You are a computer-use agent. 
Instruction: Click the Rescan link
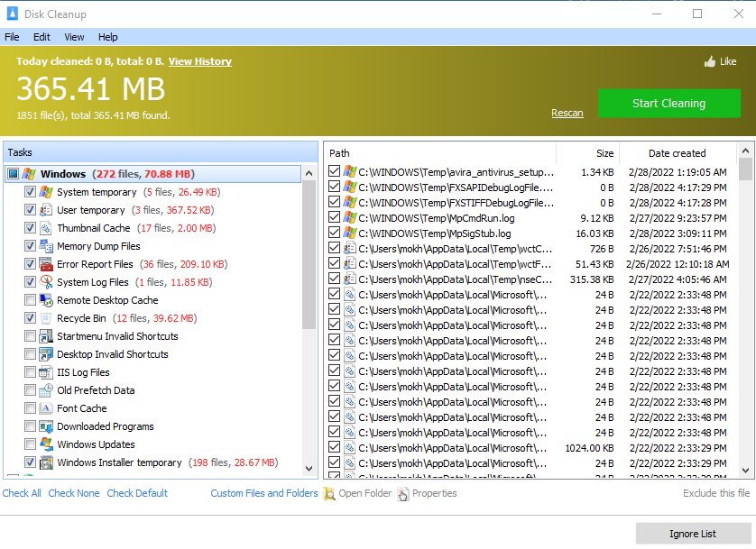tap(567, 113)
